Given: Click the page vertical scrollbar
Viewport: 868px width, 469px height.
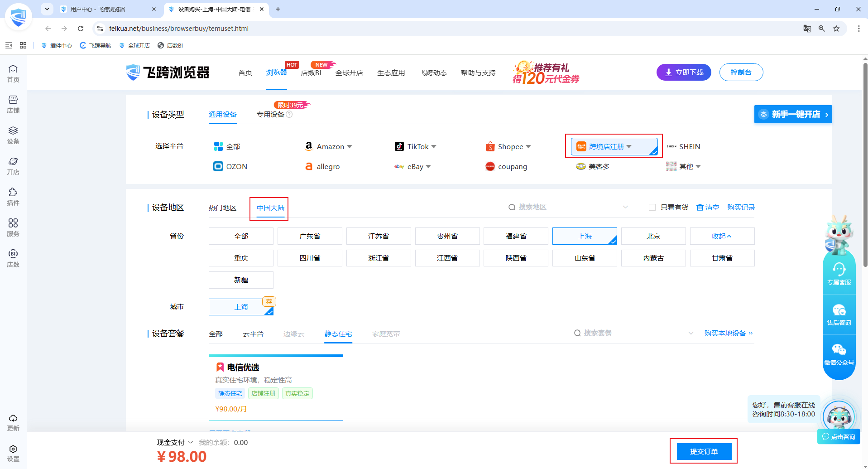Looking at the screenshot, I should click(x=865, y=165).
